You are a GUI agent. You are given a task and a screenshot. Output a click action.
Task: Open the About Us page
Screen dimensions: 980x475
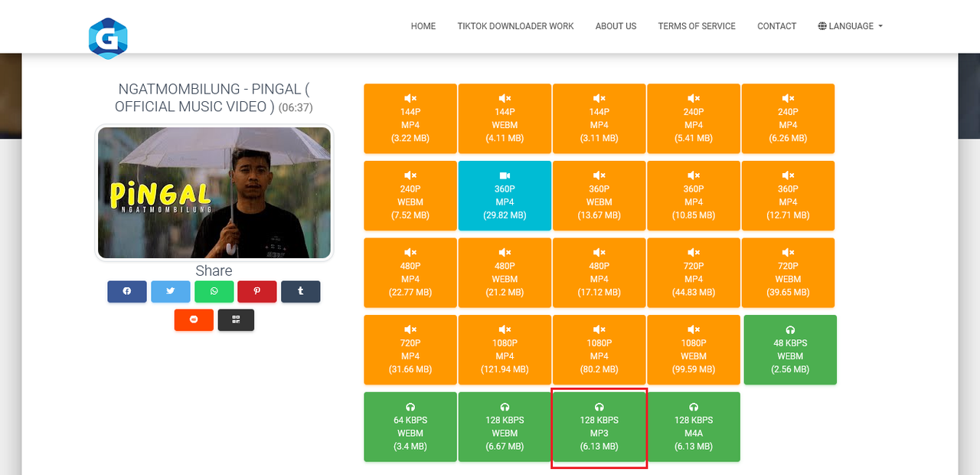616,26
